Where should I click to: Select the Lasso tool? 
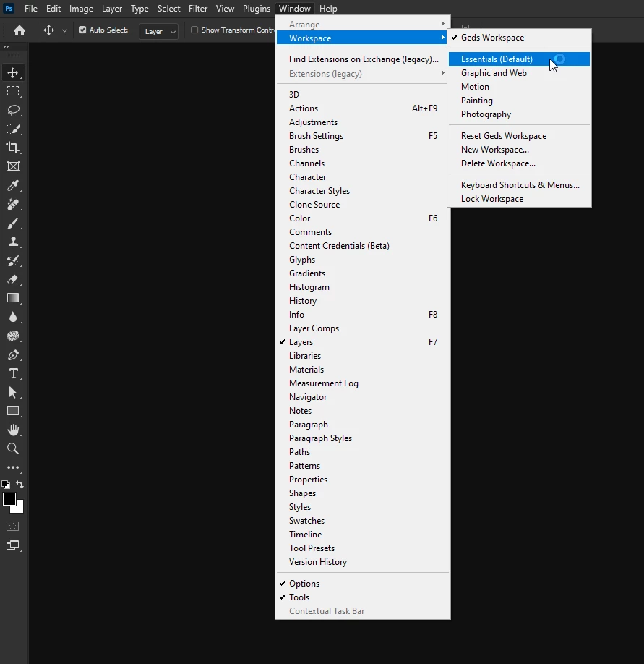(13, 110)
